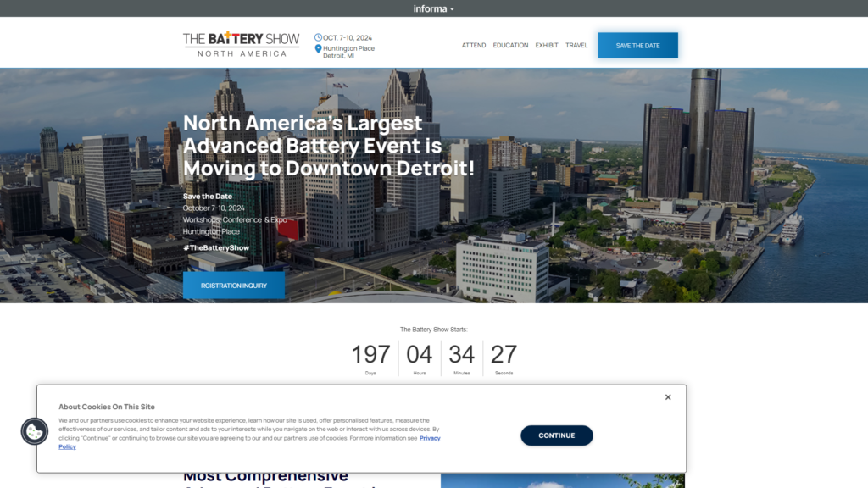Image resolution: width=868 pixels, height=488 pixels.
Task: Open the Travel menu
Action: click(x=576, y=46)
